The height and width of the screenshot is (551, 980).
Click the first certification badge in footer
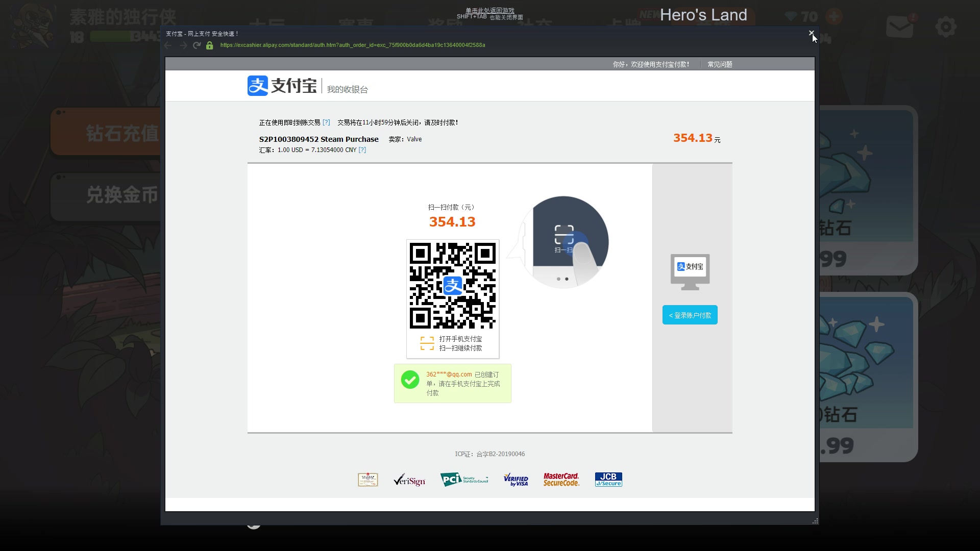367,480
